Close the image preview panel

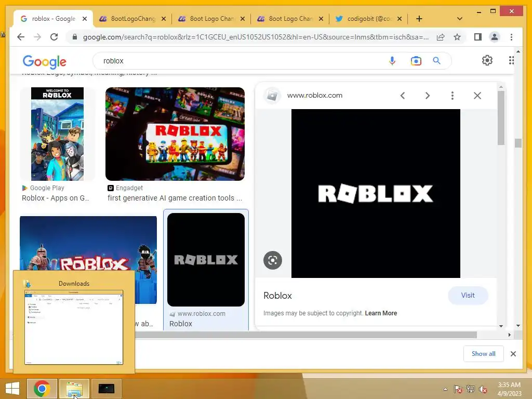pyautogui.click(x=477, y=96)
